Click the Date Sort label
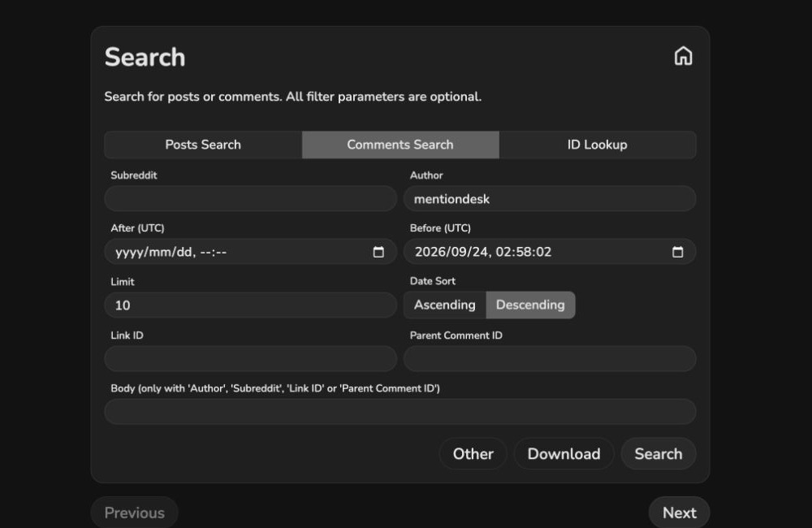The image size is (812, 528). coord(433,281)
